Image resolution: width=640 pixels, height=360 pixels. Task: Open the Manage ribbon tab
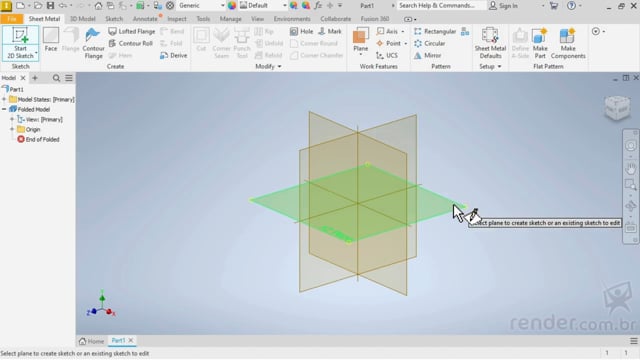coord(230,19)
